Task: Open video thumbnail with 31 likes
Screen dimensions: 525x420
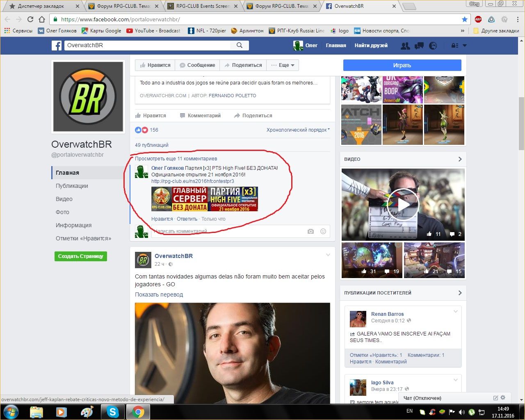Action: click(x=372, y=260)
